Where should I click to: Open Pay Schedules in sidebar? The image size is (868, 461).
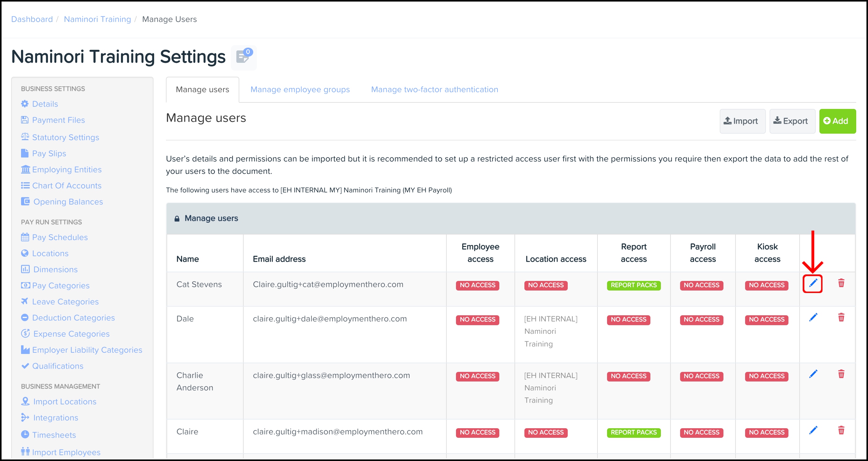point(60,237)
